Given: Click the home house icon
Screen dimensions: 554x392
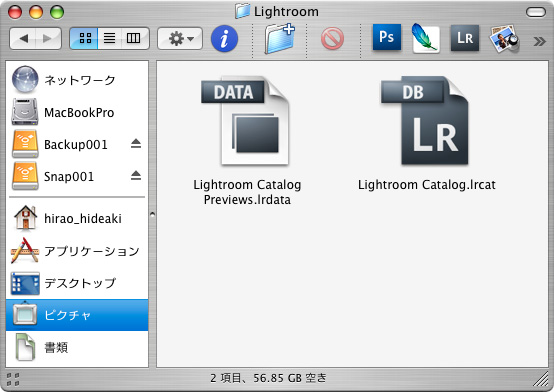Looking at the screenshot, I should [25, 218].
